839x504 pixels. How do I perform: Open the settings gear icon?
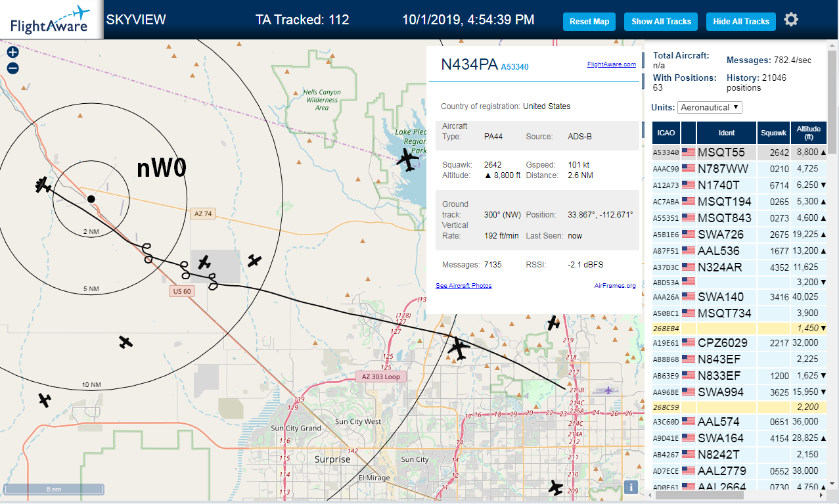(791, 20)
